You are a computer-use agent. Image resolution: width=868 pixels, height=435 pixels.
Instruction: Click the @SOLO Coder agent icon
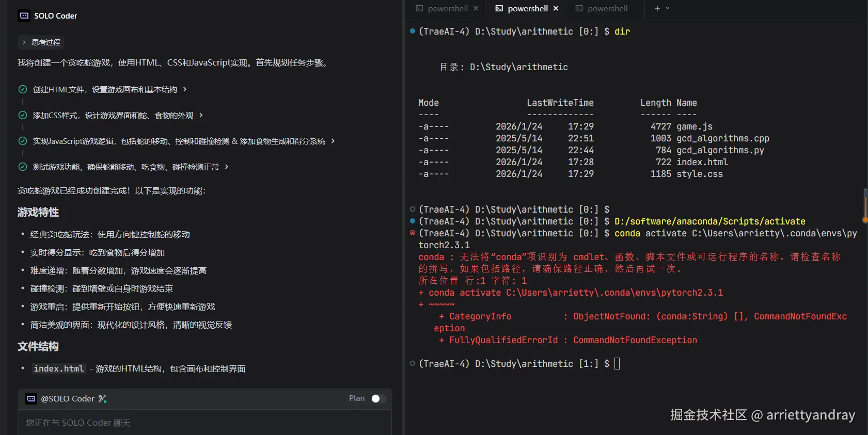31,398
